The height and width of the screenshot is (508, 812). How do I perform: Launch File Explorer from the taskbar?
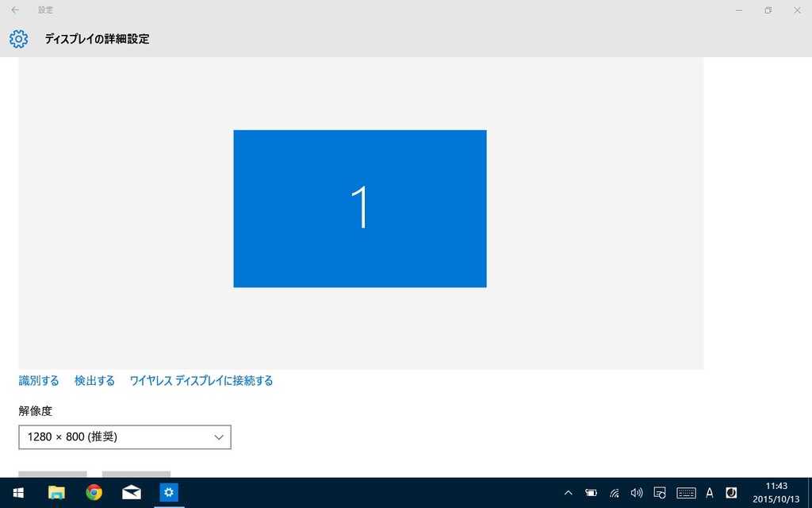click(56, 493)
